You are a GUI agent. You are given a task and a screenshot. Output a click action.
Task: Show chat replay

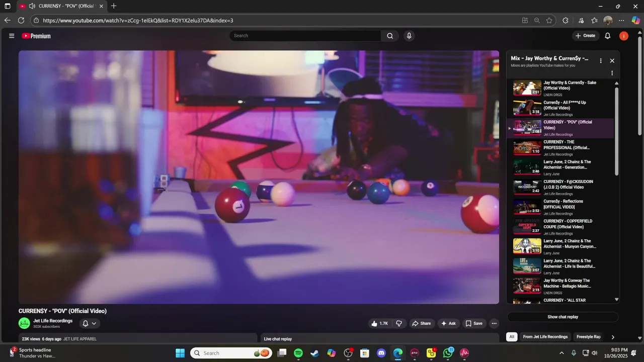pos(562,317)
